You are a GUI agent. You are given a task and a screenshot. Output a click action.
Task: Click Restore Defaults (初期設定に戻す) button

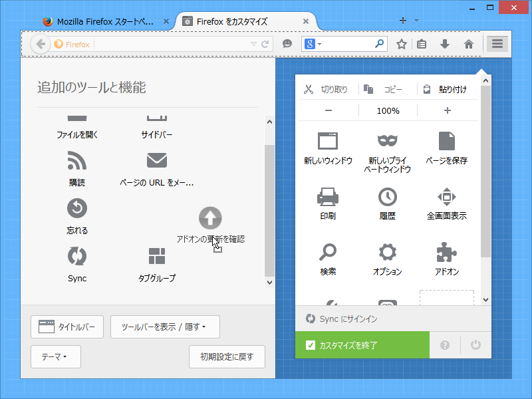coord(227,356)
